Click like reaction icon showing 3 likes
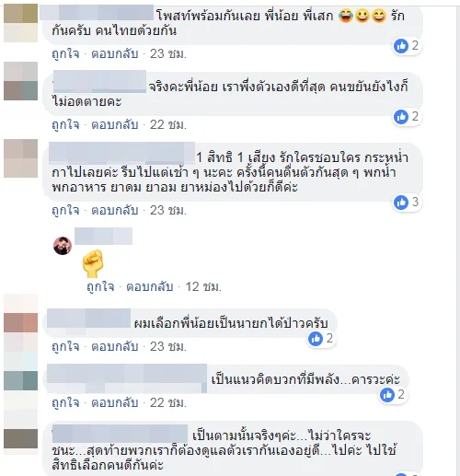This screenshot has width=460, height=476. point(401,203)
